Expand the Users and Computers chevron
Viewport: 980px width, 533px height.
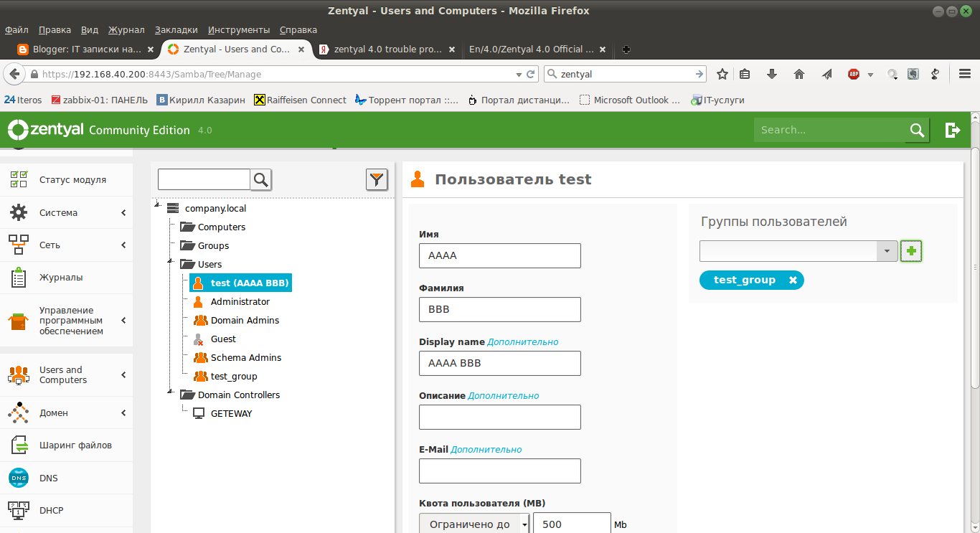pos(123,375)
